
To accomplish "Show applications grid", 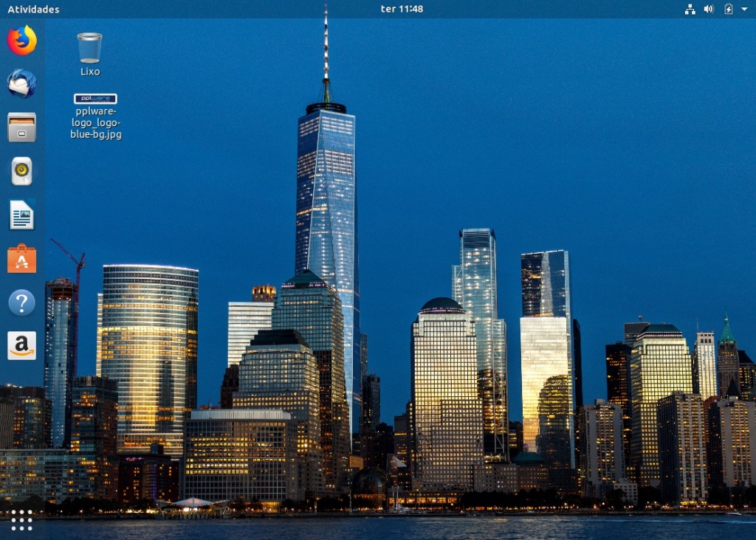I will point(21,520).
